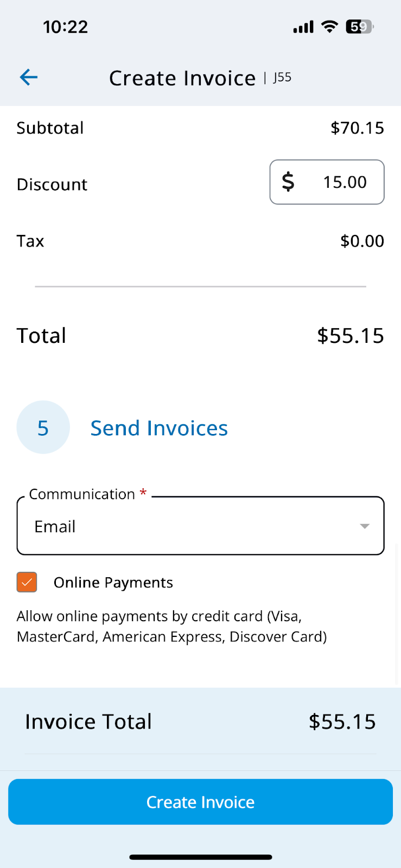Viewport: 401px width, 868px height.
Task: Tap the cellular signal bars
Action: click(303, 27)
